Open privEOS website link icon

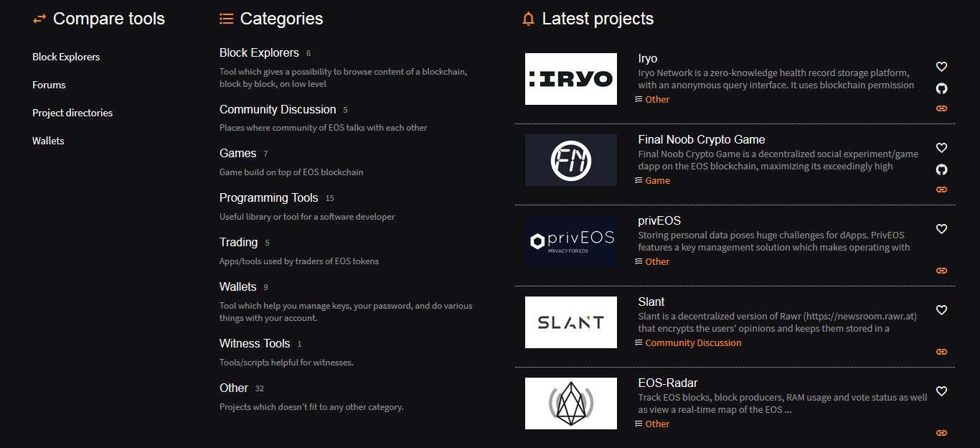[942, 271]
